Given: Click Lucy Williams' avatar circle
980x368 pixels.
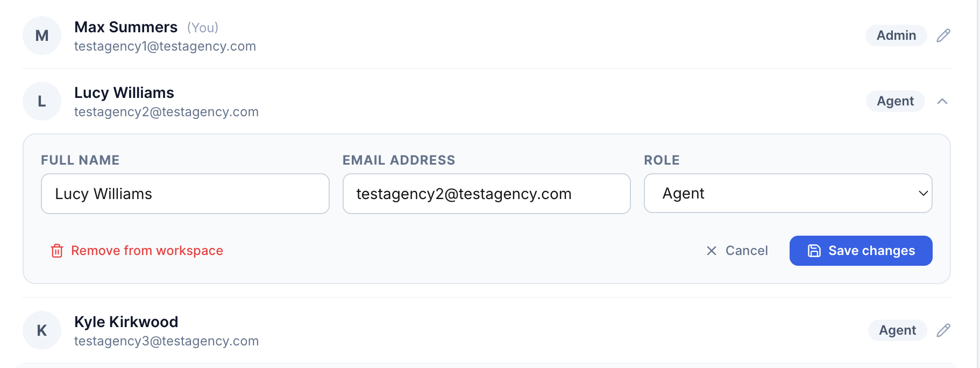Looking at the screenshot, I should click(x=41, y=101).
